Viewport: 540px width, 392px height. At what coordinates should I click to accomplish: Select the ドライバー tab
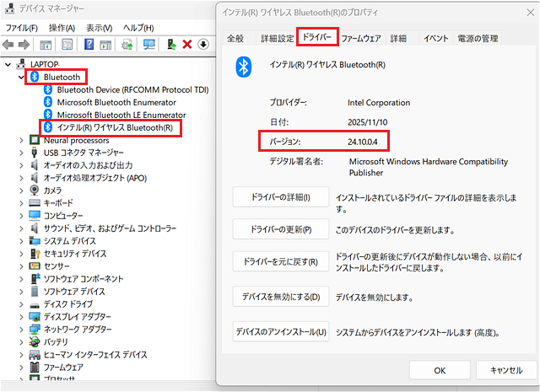pyautogui.click(x=317, y=36)
